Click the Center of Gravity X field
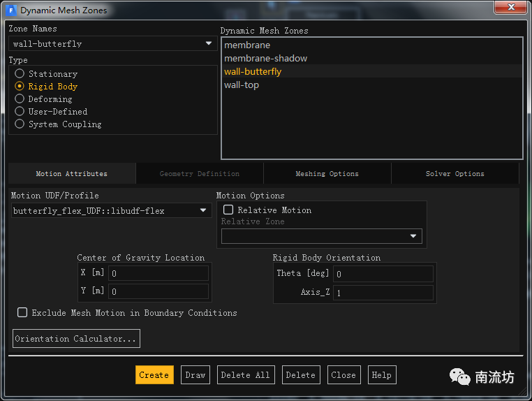The height and width of the screenshot is (401, 532). 158,274
